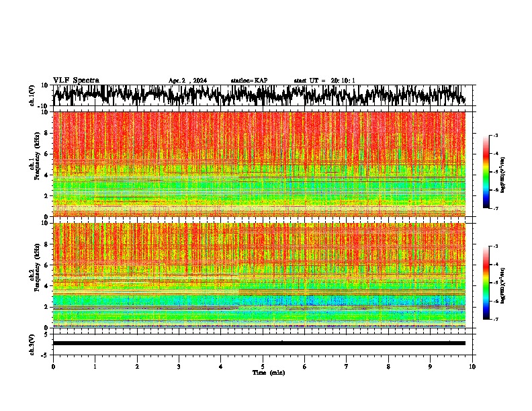
Task: Click the ch.1 spectrogram color scale bar
Action: point(486,172)
